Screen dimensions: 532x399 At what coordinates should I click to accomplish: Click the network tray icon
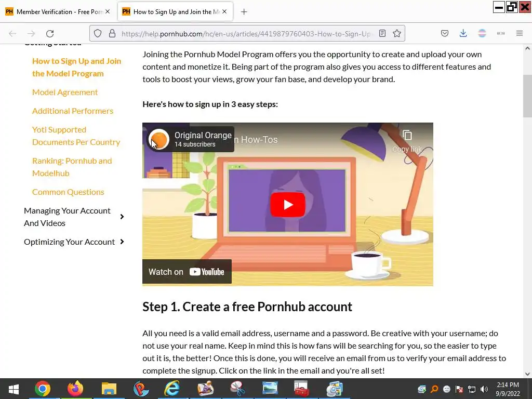click(x=472, y=389)
